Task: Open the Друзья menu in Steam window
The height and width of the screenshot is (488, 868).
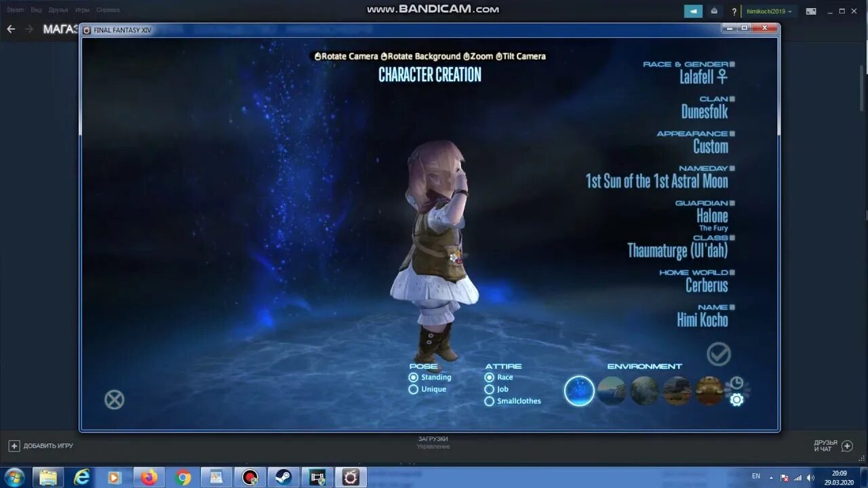Action: pyautogui.click(x=58, y=10)
